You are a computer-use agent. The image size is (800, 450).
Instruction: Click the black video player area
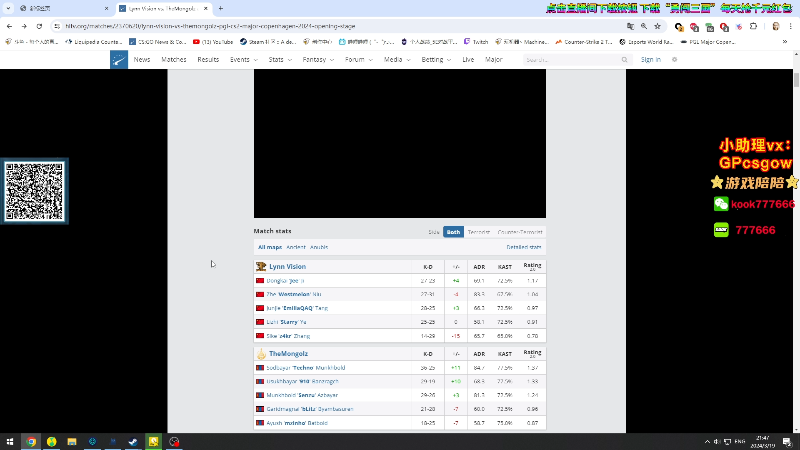click(x=399, y=143)
